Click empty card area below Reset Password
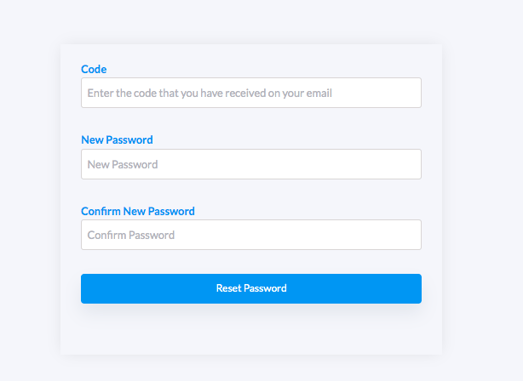Viewport: 523px width, 381px height. click(x=251, y=330)
